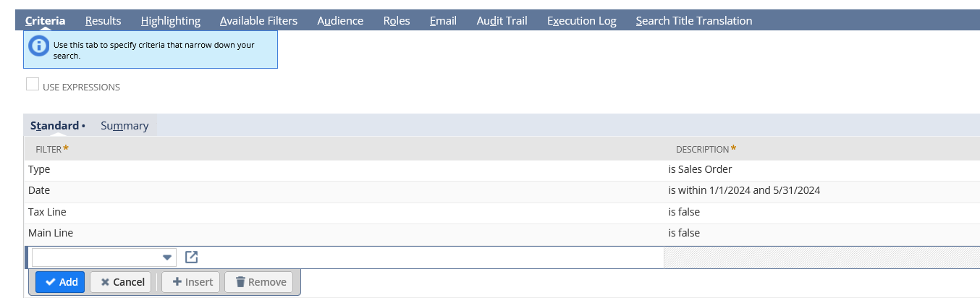This screenshot has width=980, height=298.
Task: Select the Date filter row
Action: 39,190
